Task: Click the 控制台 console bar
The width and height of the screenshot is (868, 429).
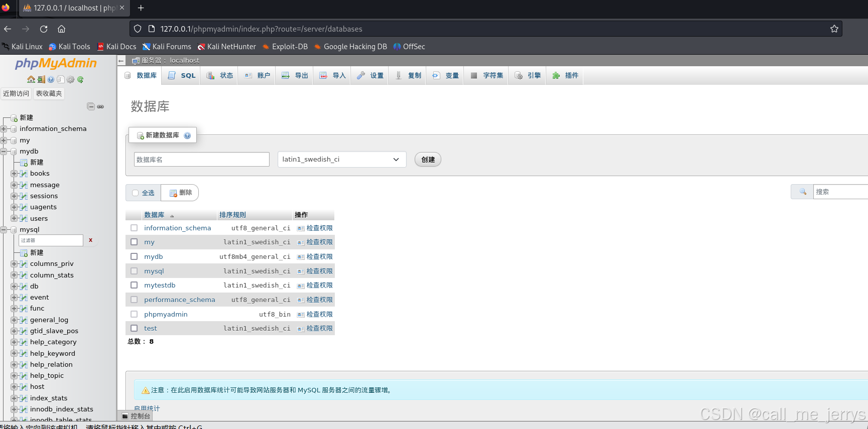Action: point(136,416)
